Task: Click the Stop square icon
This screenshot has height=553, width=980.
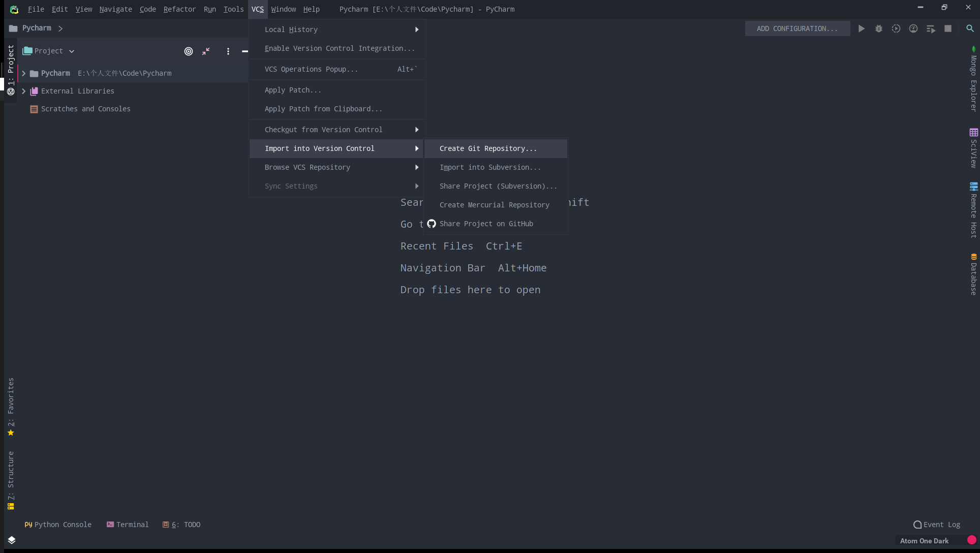Action: [947, 28]
